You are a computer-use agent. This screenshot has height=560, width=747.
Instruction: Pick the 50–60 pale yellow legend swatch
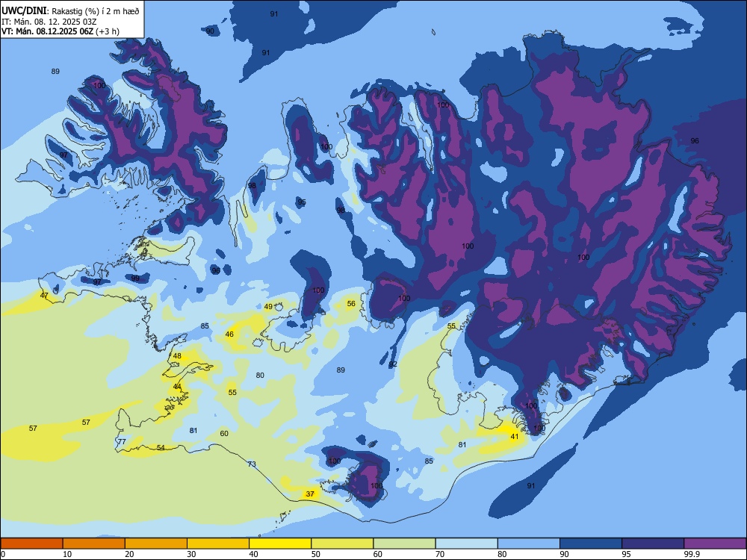(342, 544)
